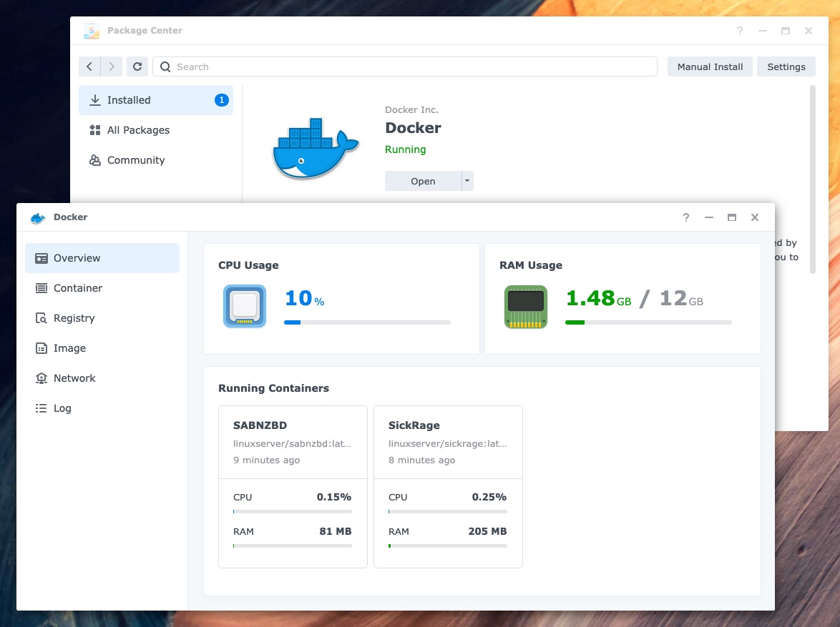This screenshot has height=627, width=840.
Task: Click the Package Center help question mark
Action: (x=740, y=31)
